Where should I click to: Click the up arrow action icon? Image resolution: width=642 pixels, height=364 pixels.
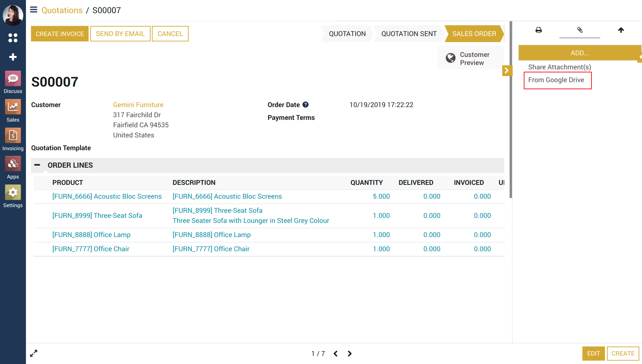(621, 30)
